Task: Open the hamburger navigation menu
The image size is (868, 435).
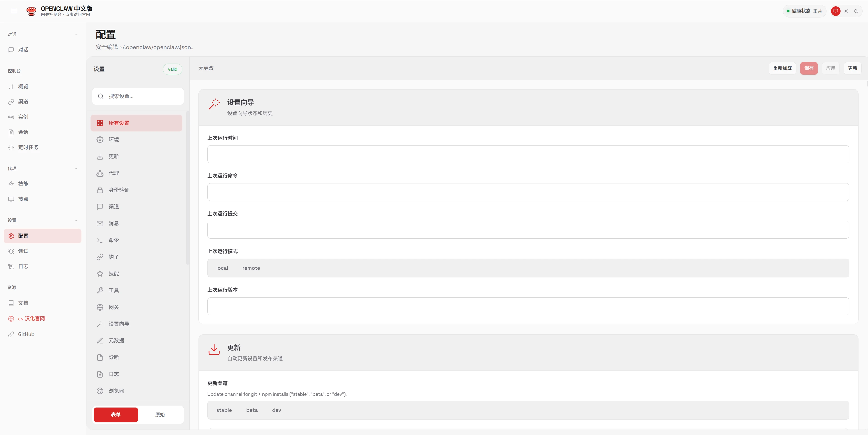Action: pyautogui.click(x=14, y=11)
